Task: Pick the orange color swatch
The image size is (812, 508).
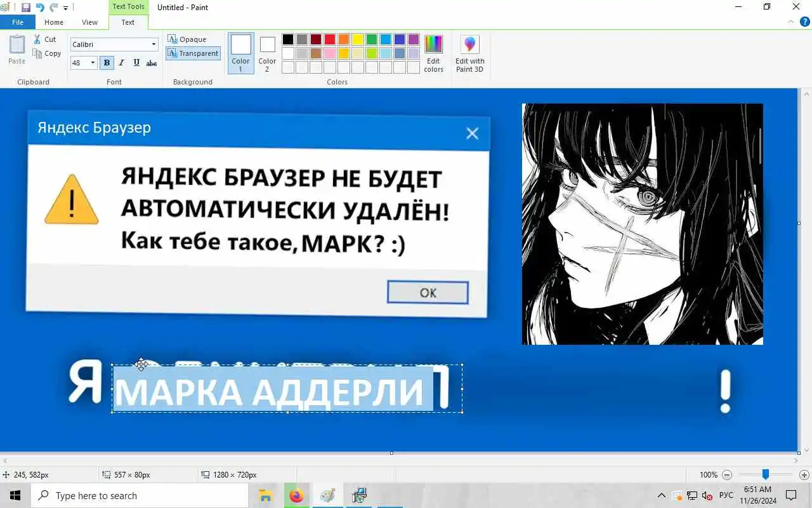Action: (x=344, y=39)
